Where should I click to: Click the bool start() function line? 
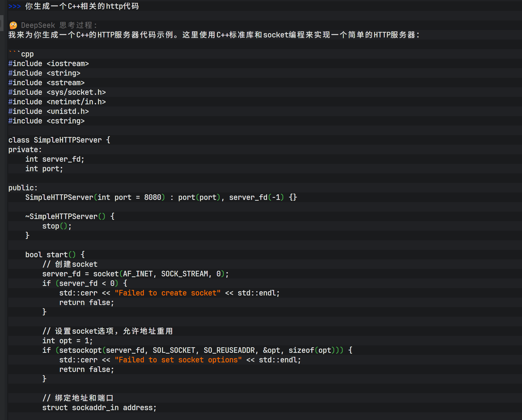55,255
